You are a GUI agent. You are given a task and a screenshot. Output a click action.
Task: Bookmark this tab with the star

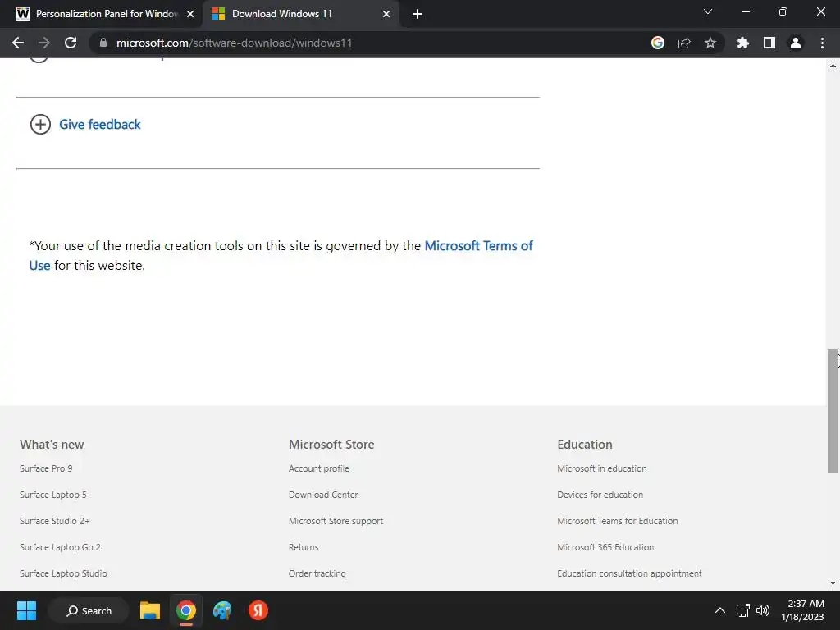click(710, 43)
